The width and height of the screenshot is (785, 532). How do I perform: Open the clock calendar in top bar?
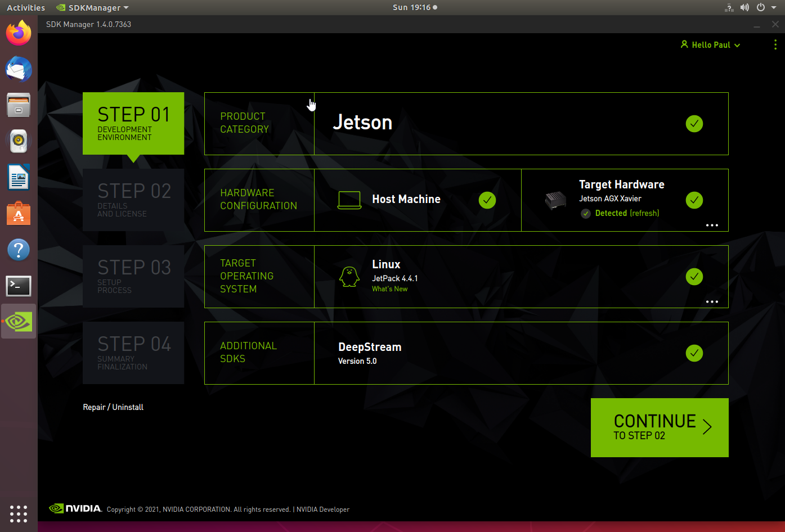[415, 7]
